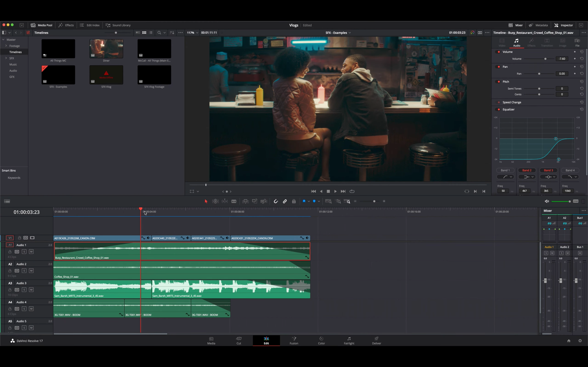Open the Smart Bins section
Screen dimensions: 588x367
9,170
